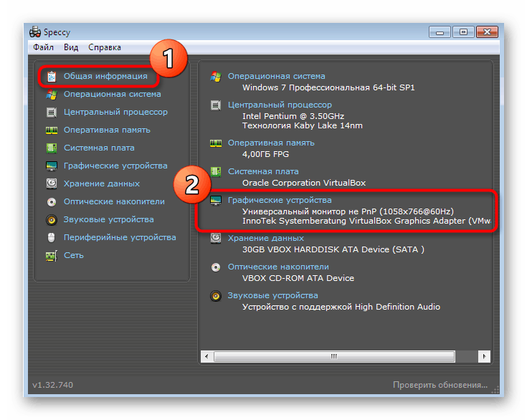
Task: Click Windows 7 Профессиональная 64-bit SP1 text
Action: 328,87
